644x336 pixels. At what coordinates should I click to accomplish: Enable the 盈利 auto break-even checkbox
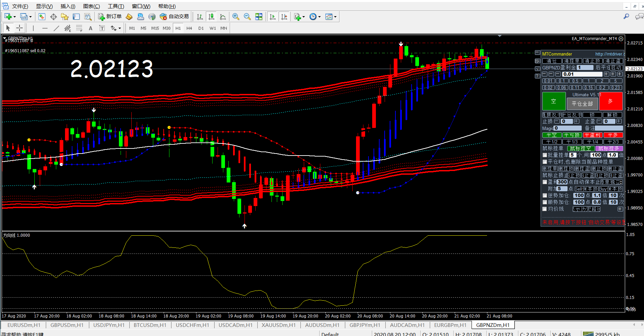tap(545, 182)
